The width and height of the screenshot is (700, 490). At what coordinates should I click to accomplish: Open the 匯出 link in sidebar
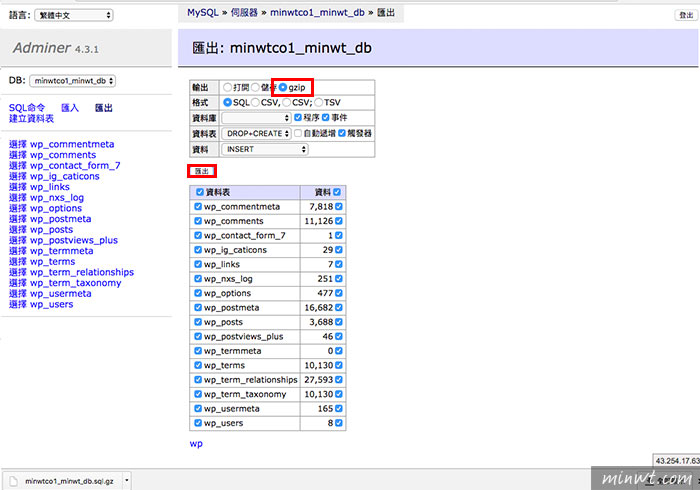[x=104, y=108]
